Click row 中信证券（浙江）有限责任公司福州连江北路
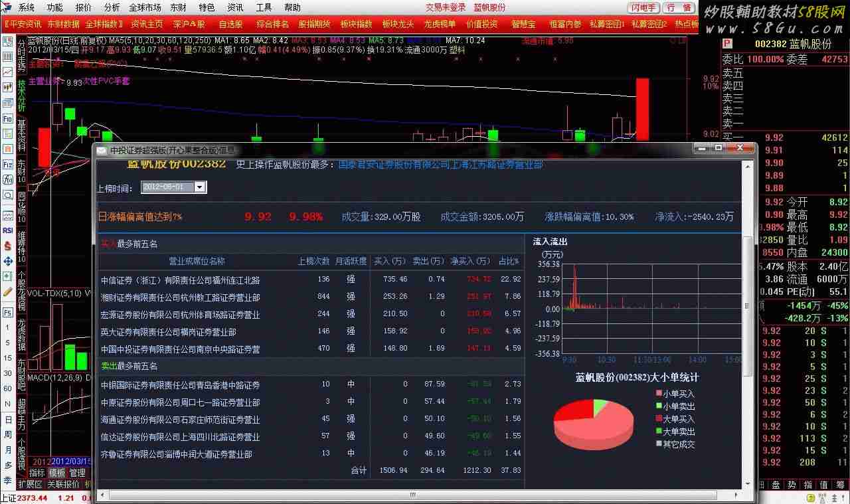This screenshot has width=850, height=504. click(x=310, y=280)
